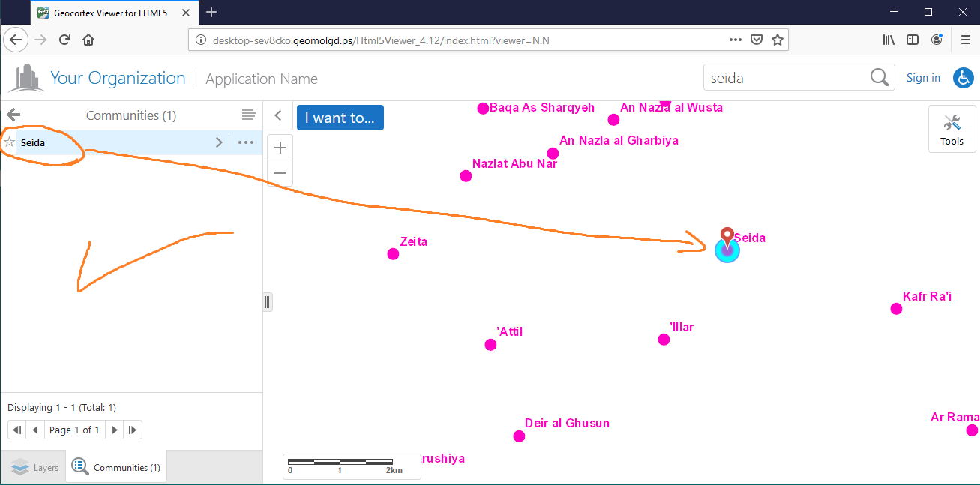Click the panel splitter handle
Image resolution: width=980 pixels, height=485 pixels.
(x=268, y=302)
